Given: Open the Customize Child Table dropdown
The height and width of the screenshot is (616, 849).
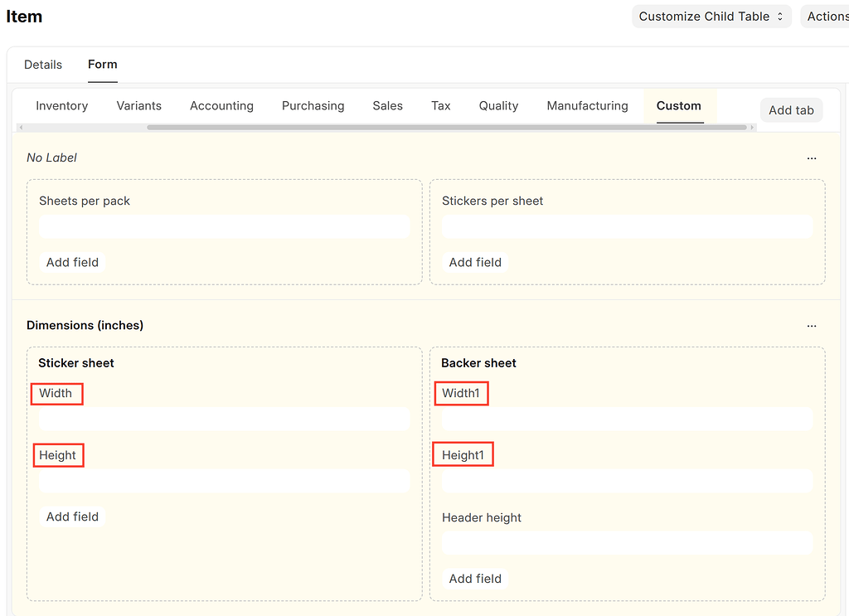Looking at the screenshot, I should coord(711,16).
